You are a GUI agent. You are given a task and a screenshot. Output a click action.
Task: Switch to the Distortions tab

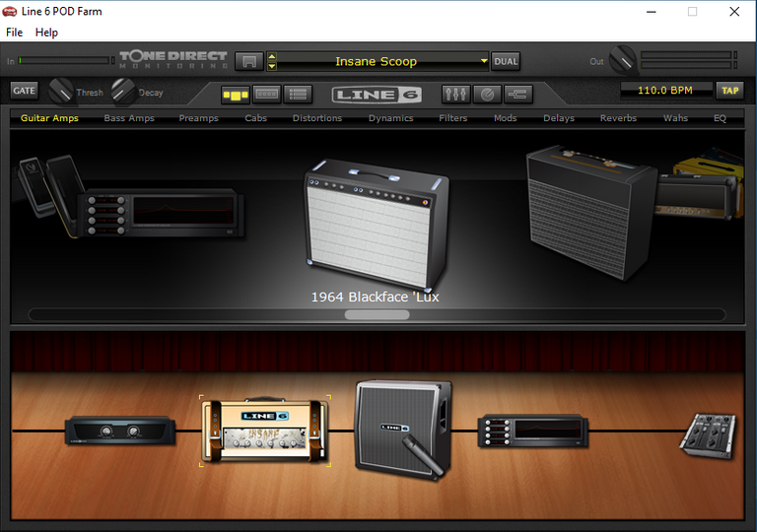pyautogui.click(x=317, y=118)
